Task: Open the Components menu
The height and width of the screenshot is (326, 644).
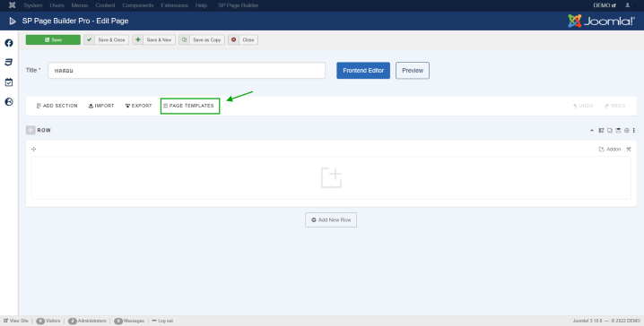Action: click(138, 5)
